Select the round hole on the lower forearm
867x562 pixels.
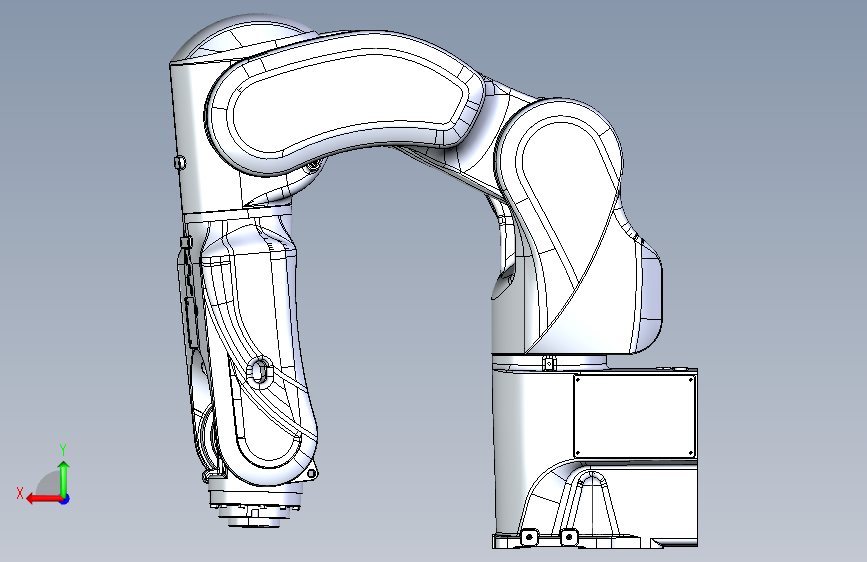coord(259,371)
